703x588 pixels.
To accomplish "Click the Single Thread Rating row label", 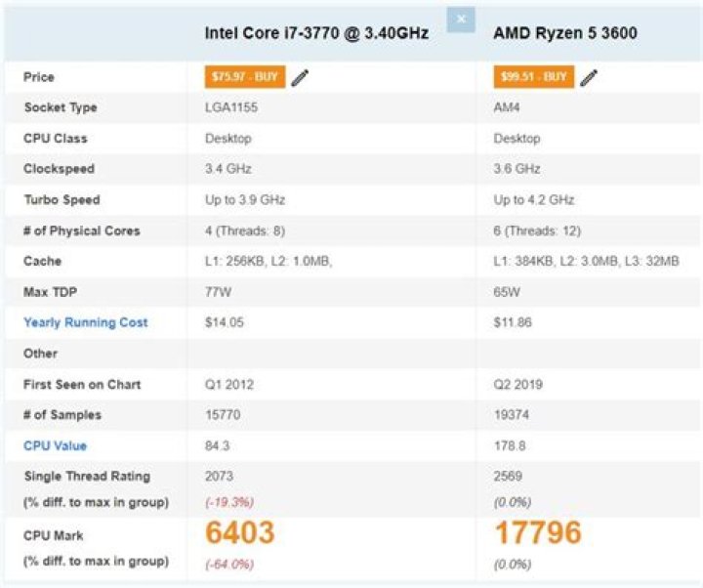I will coord(87,477).
